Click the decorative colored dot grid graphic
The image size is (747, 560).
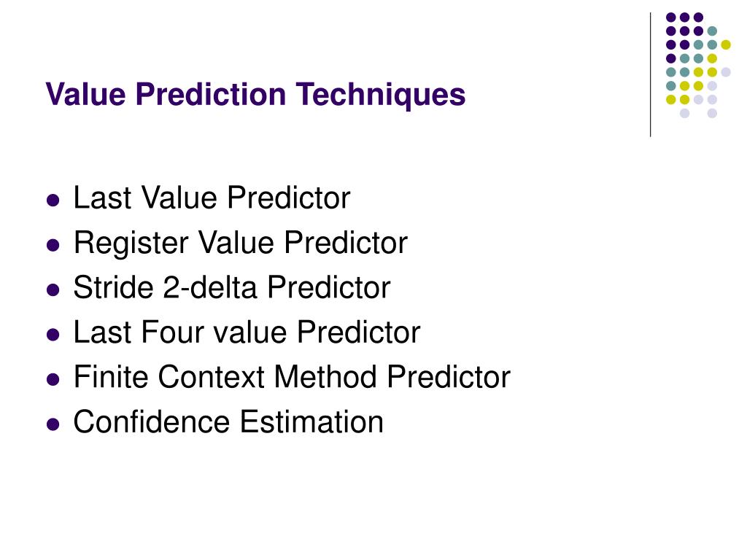tap(698, 65)
